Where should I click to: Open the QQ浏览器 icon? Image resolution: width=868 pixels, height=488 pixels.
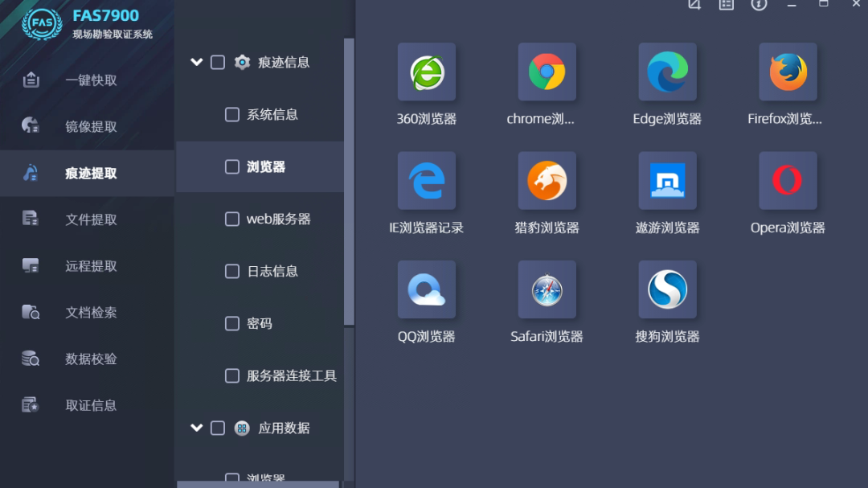pyautogui.click(x=426, y=289)
